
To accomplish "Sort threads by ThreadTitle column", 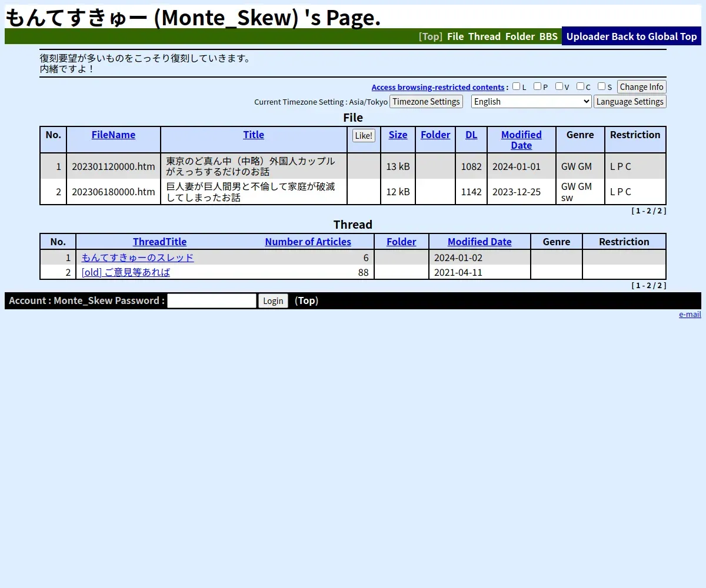I will click(x=159, y=242).
